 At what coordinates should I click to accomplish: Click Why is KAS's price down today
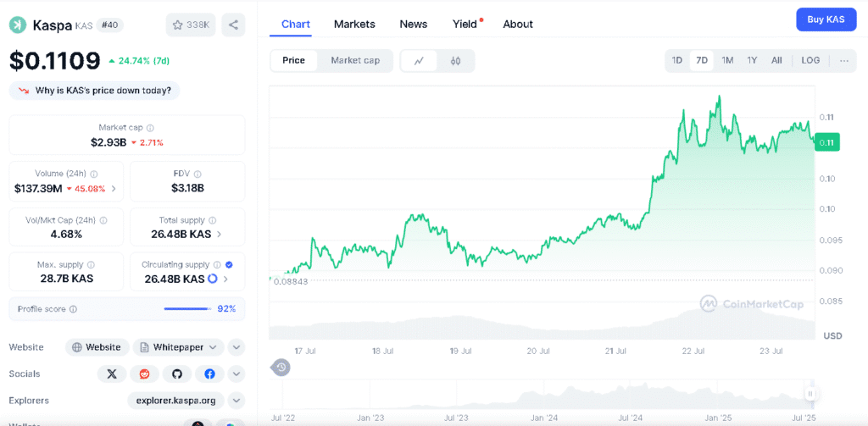pos(94,91)
